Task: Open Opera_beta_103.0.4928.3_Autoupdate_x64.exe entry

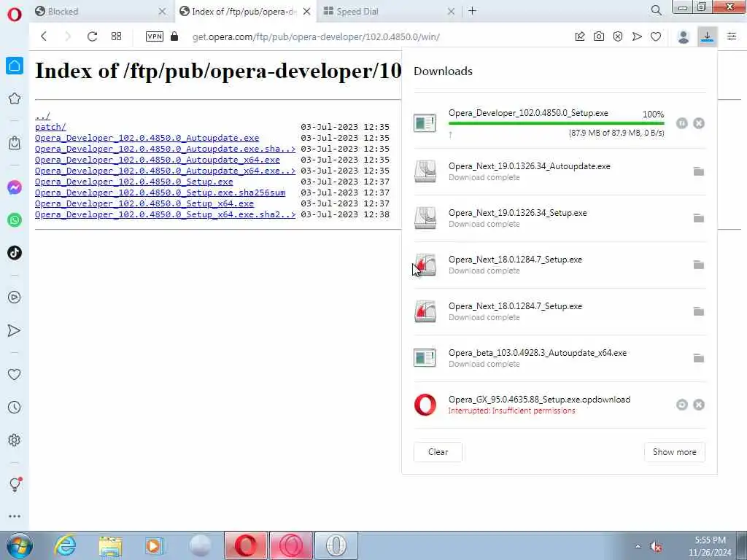Action: point(560,358)
